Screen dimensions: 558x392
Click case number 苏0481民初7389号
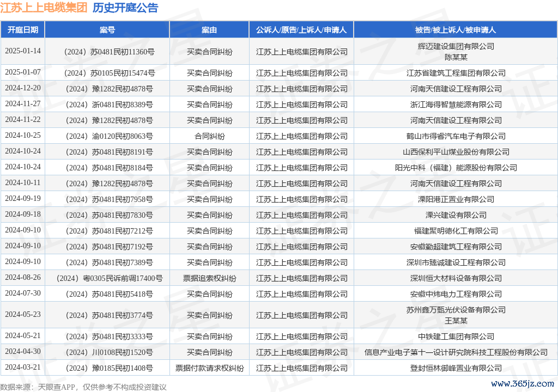click(109, 262)
